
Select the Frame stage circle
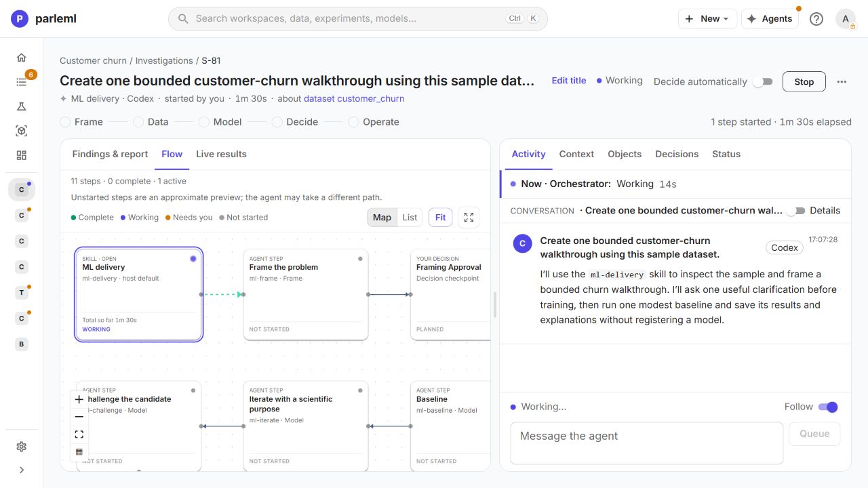tap(65, 122)
